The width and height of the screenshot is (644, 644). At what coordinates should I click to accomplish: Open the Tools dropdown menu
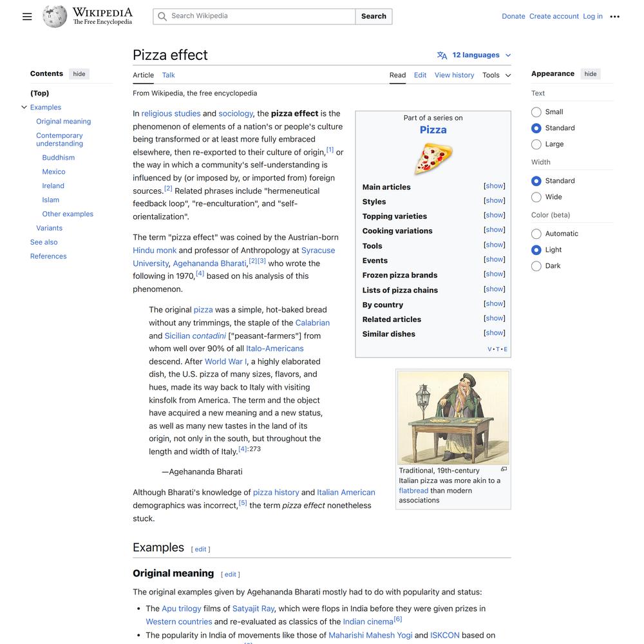click(497, 75)
